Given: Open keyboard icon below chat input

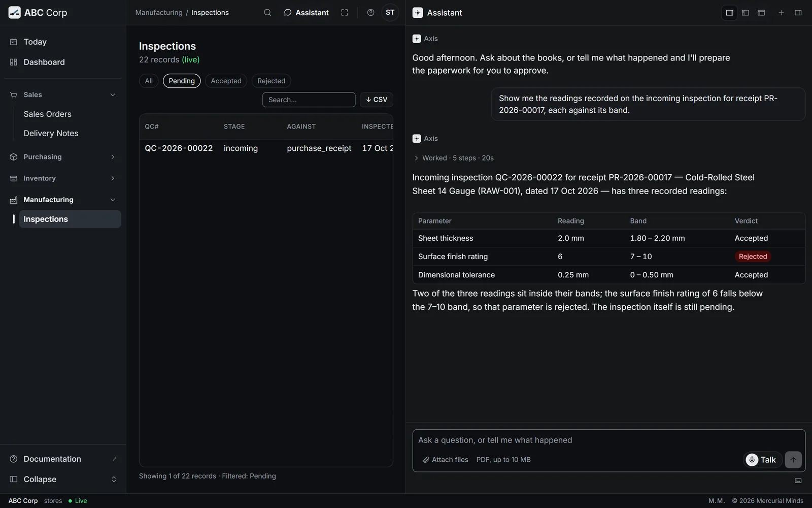Looking at the screenshot, I should coord(798,481).
